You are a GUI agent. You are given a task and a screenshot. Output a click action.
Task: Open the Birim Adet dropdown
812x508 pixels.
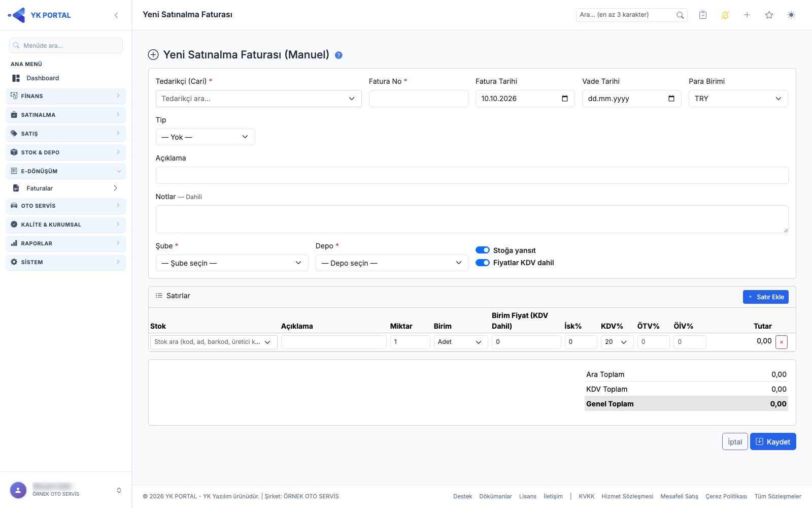pyautogui.click(x=461, y=342)
